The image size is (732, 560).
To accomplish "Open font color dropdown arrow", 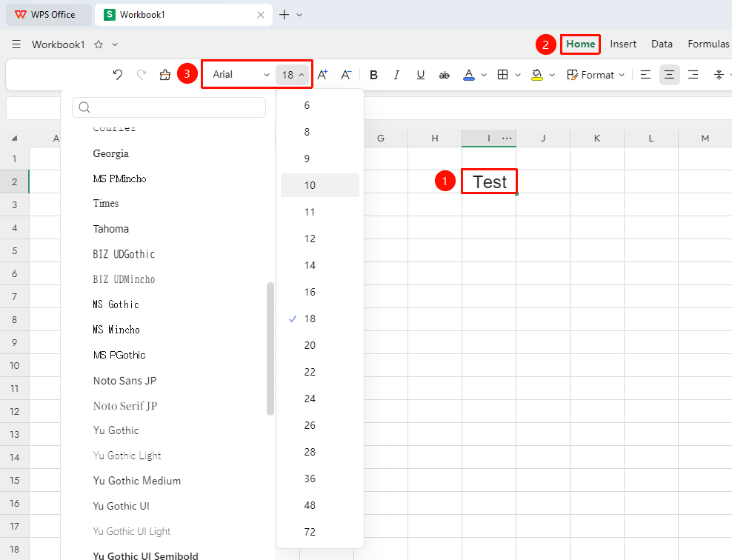I will click(484, 75).
